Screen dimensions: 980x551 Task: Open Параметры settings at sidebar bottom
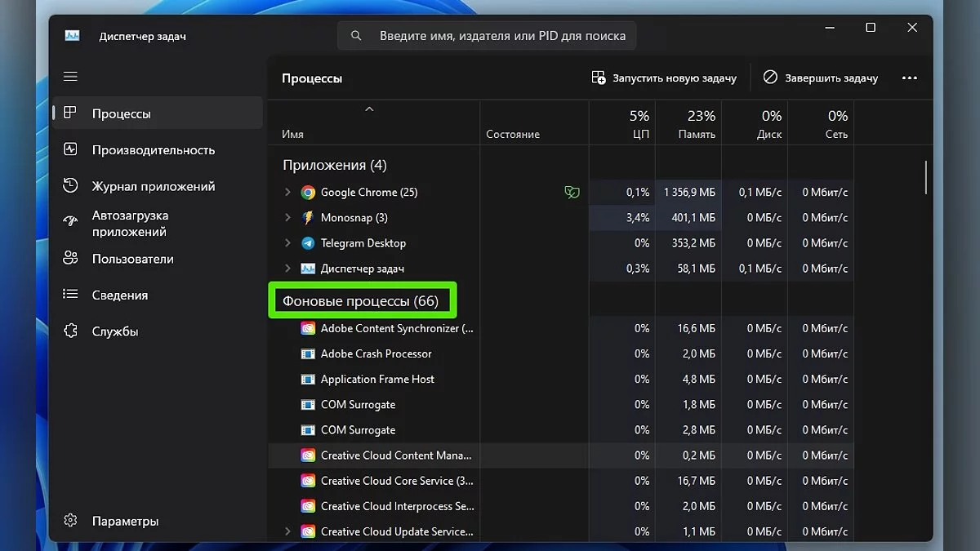coord(125,521)
